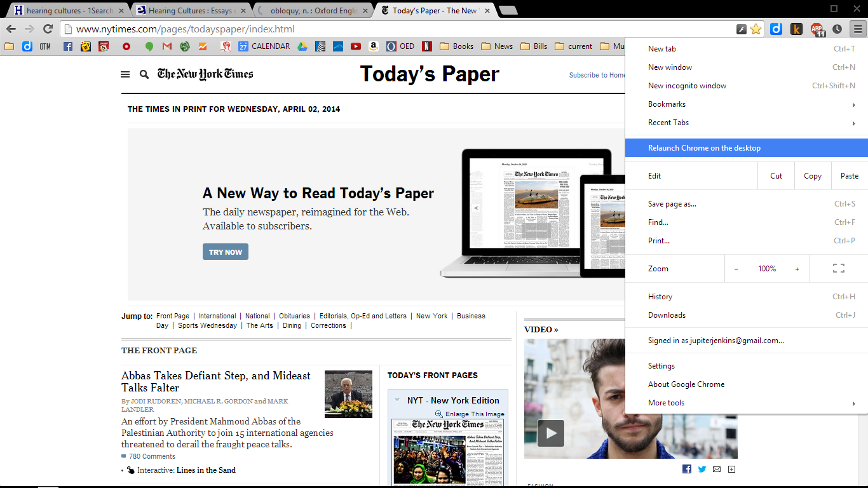868x488 pixels.
Task: Decrease zoom with the minus button
Action: [x=736, y=269]
